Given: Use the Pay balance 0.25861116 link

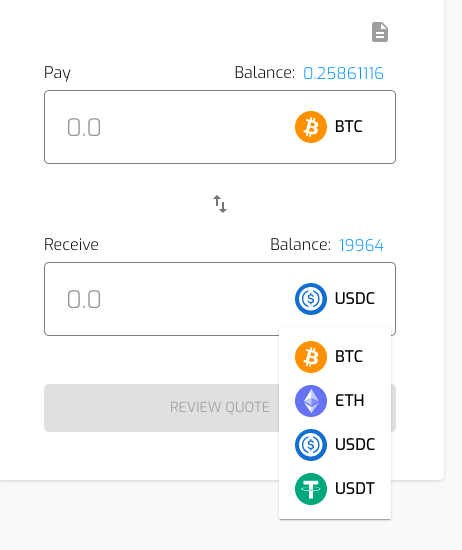Looking at the screenshot, I should coord(343,73).
